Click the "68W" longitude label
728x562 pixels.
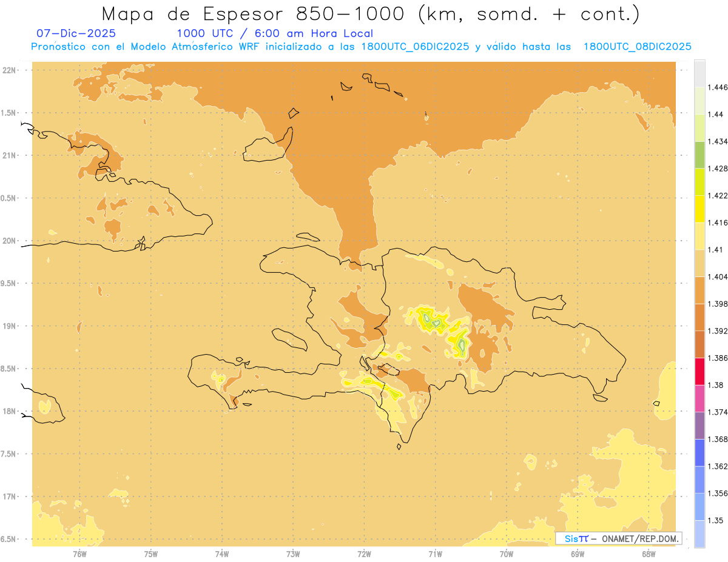coord(649,554)
